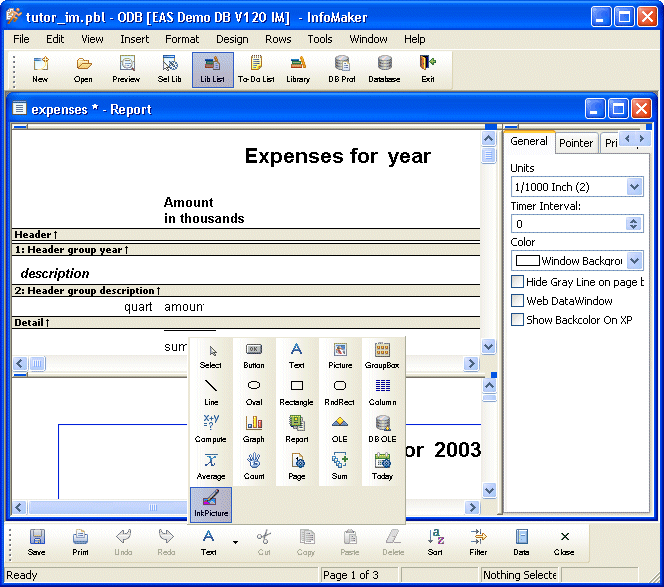Screen dimensions: 664x587
Task: Open dropdown arrow beside Text toolbar button
Action: [x=235, y=542]
